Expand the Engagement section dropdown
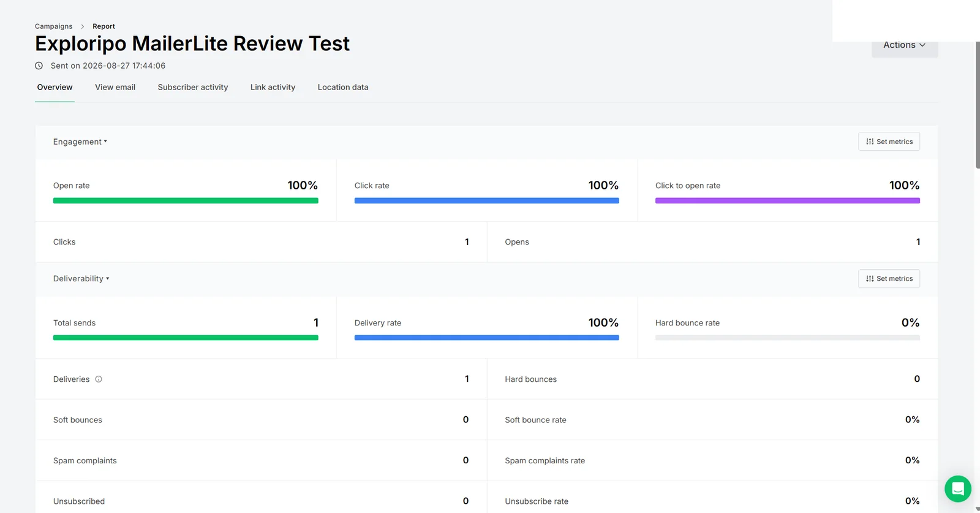 80,142
